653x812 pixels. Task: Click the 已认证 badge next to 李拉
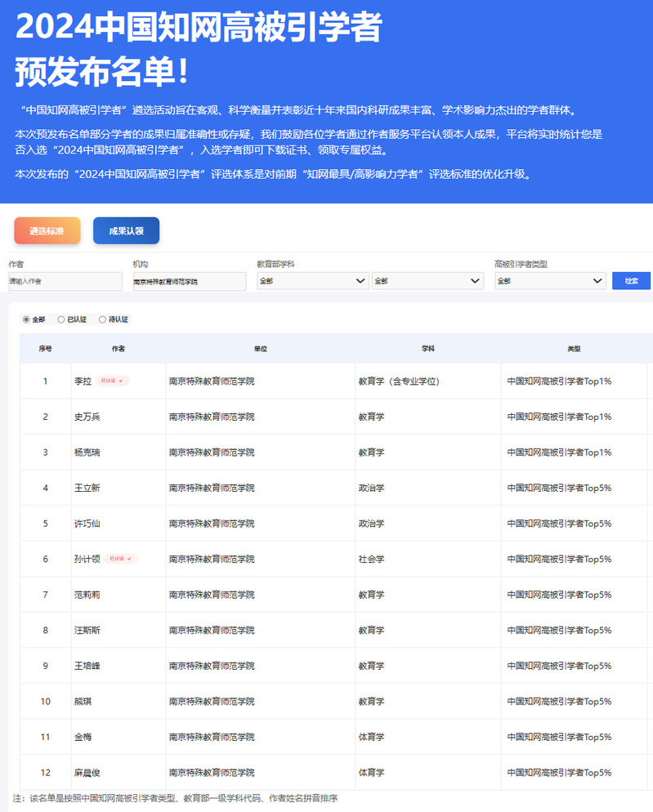click(x=112, y=381)
